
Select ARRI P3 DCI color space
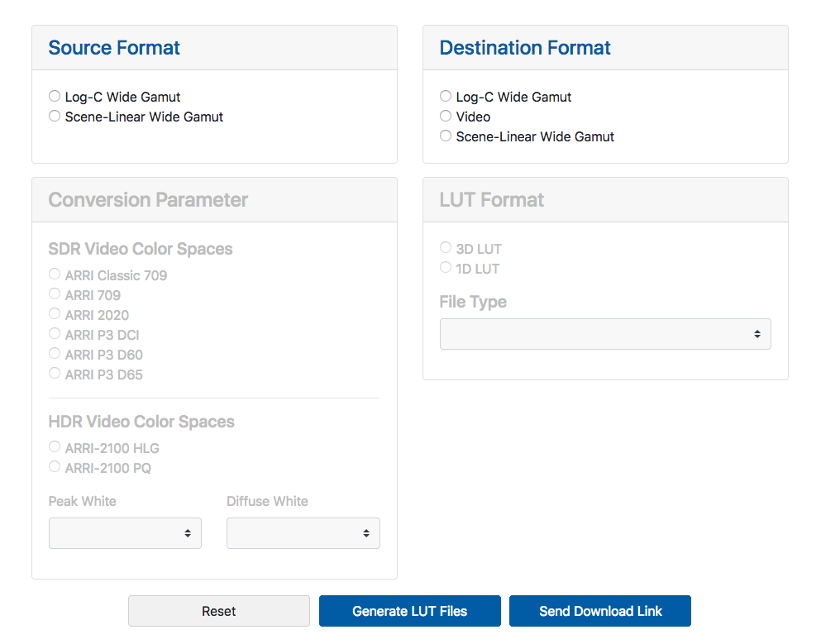pyautogui.click(x=55, y=334)
